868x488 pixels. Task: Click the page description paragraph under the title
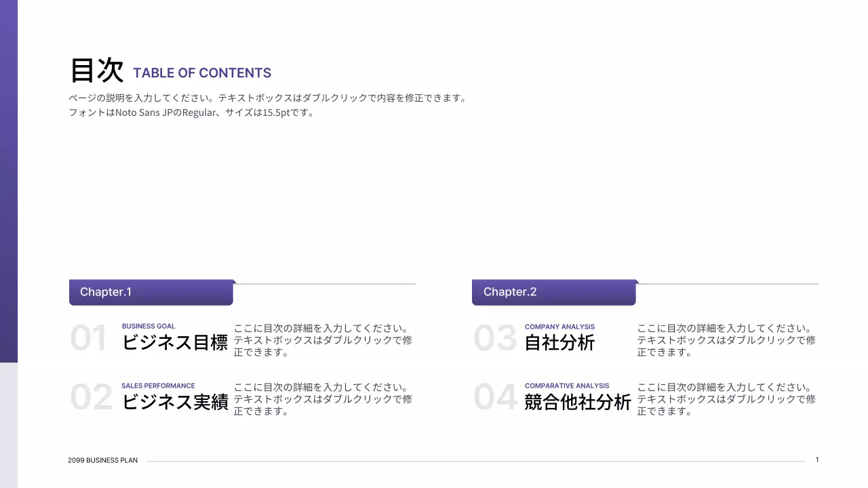tap(267, 104)
